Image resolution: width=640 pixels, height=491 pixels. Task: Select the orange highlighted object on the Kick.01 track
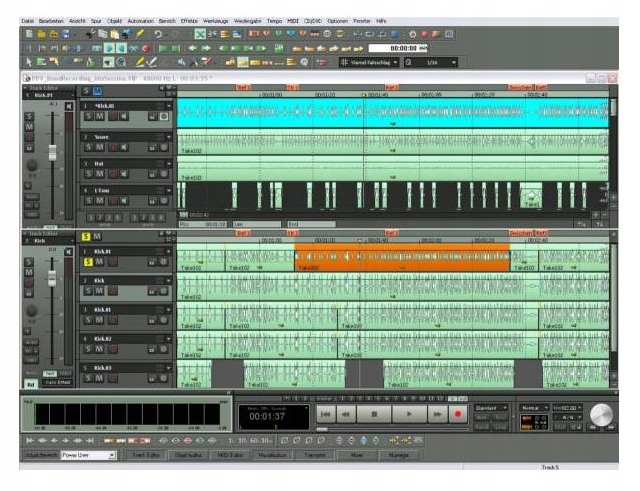pyautogui.click(x=402, y=258)
